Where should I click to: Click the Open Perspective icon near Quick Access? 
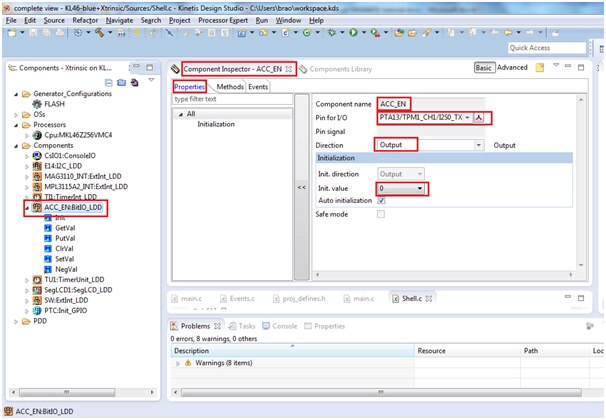601,48
